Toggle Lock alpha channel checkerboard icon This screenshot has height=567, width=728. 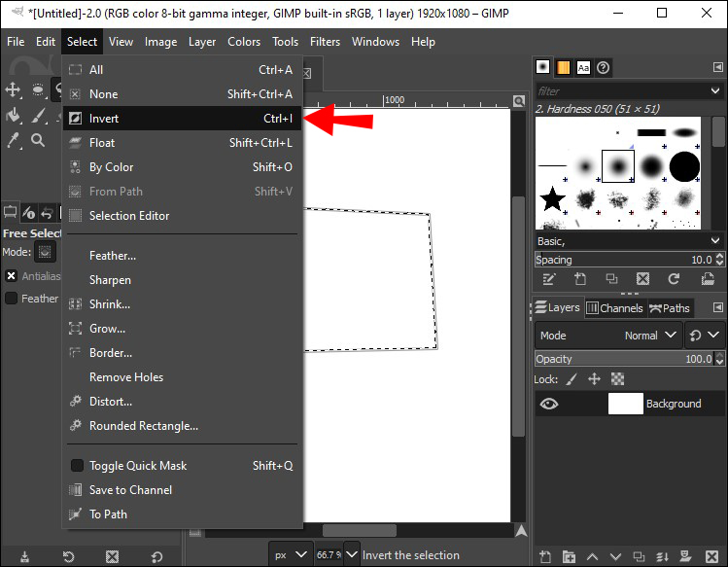click(617, 379)
